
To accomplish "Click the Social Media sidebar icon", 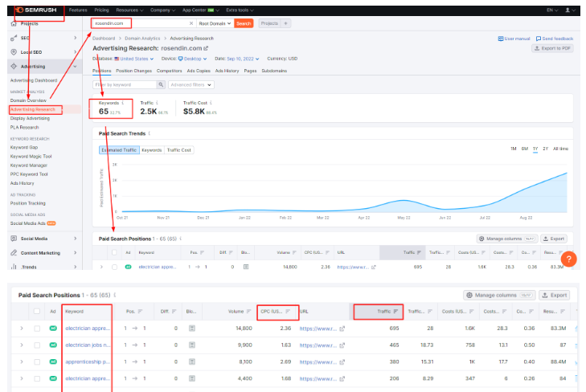I will 14,239.
